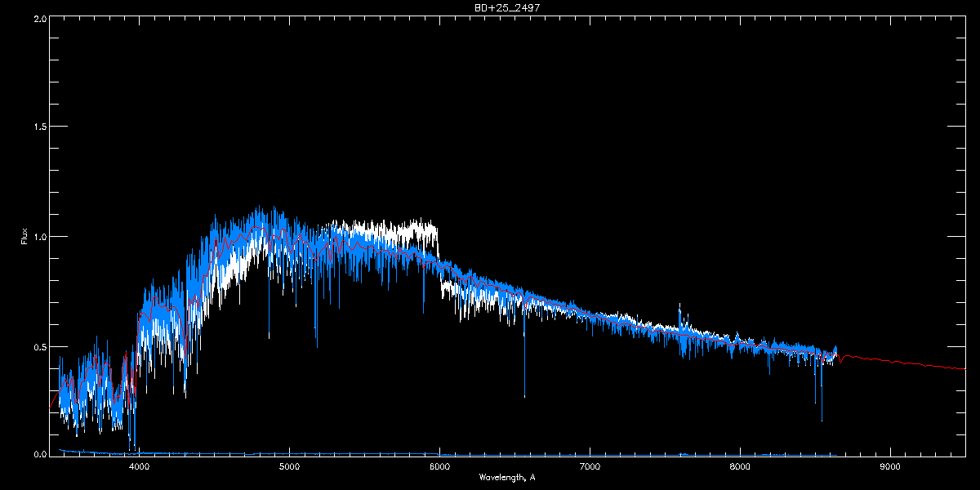The height and width of the screenshot is (490, 980).
Task: Click the 1.5 y-axis tick label
Action: [39, 127]
